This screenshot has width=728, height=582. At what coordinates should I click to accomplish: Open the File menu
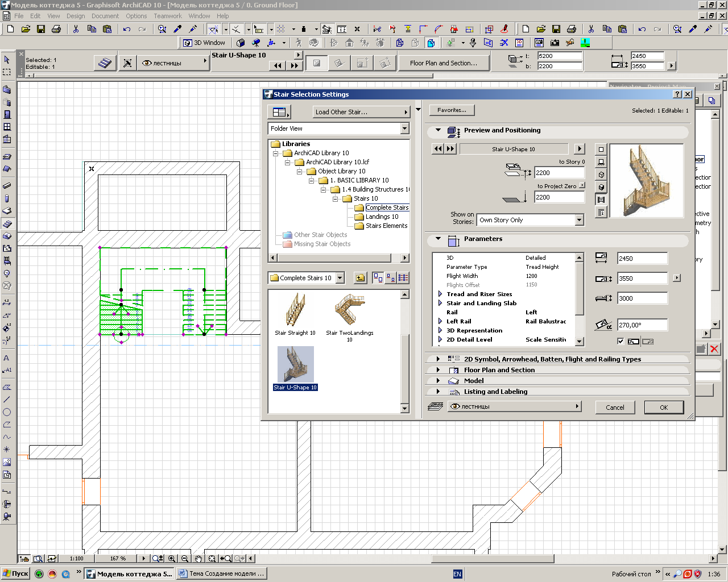point(19,16)
